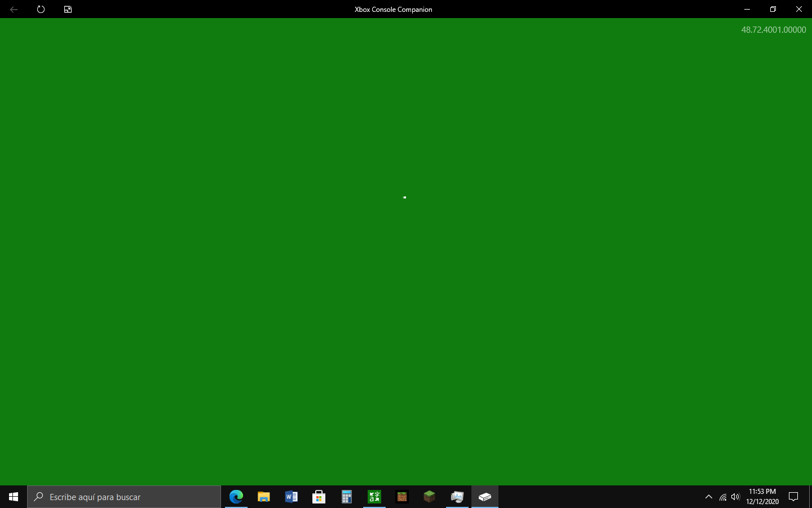Open the clock showing 11:53 PM

762,497
